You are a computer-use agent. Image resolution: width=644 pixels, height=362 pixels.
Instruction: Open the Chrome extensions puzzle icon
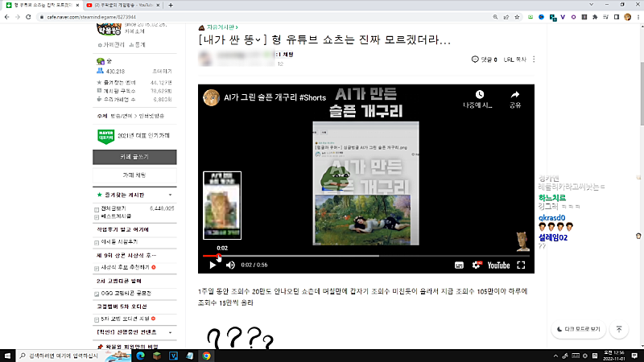pos(595,17)
